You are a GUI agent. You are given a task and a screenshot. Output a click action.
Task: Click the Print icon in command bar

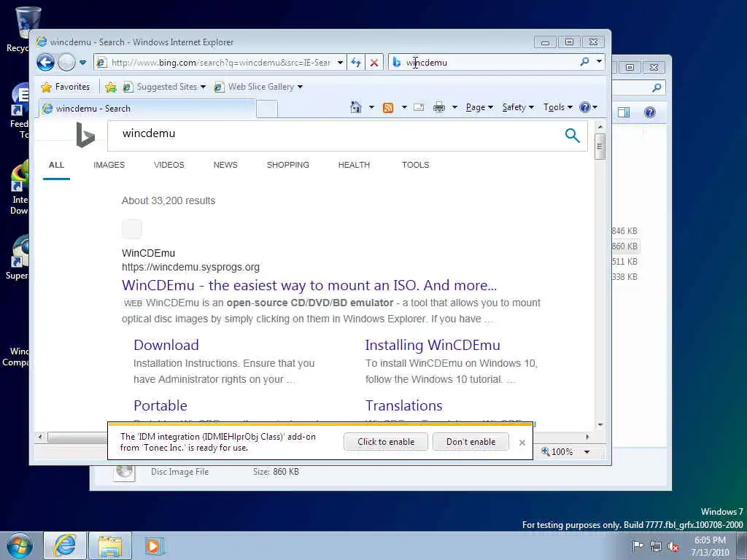point(438,108)
